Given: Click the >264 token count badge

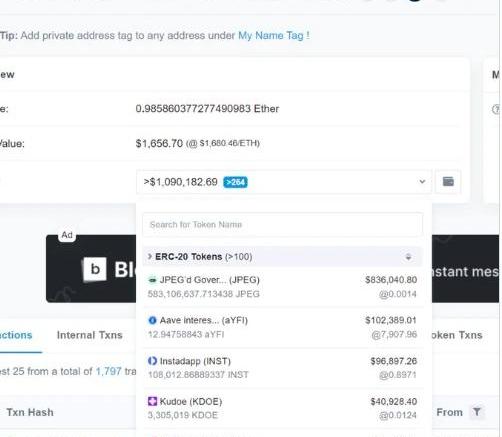Looking at the screenshot, I should [x=235, y=182].
